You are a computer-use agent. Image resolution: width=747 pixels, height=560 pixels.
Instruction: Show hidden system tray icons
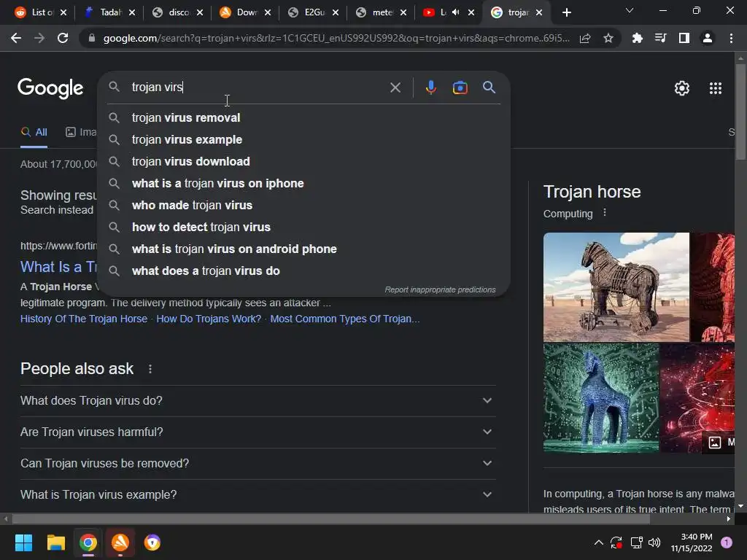pyautogui.click(x=598, y=542)
